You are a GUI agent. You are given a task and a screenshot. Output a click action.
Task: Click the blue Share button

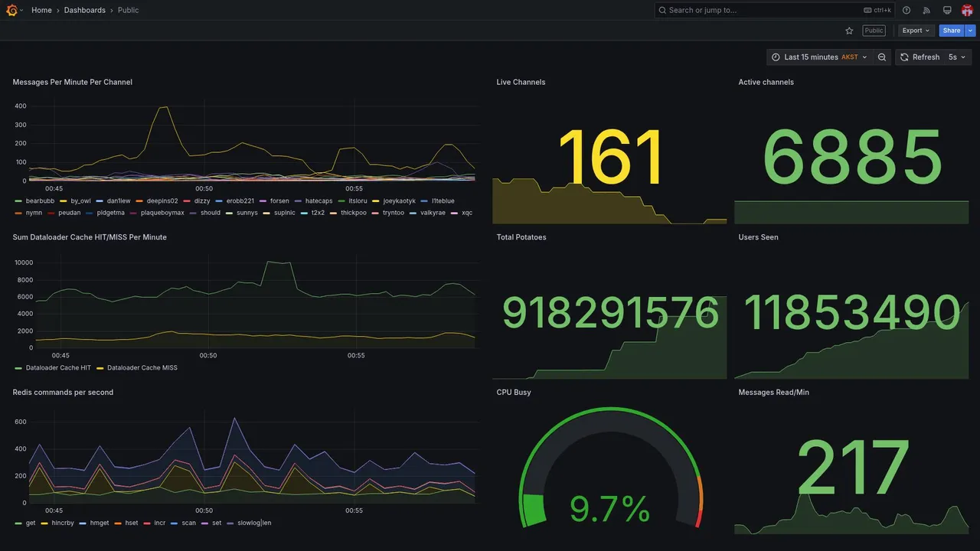pyautogui.click(x=952, y=31)
